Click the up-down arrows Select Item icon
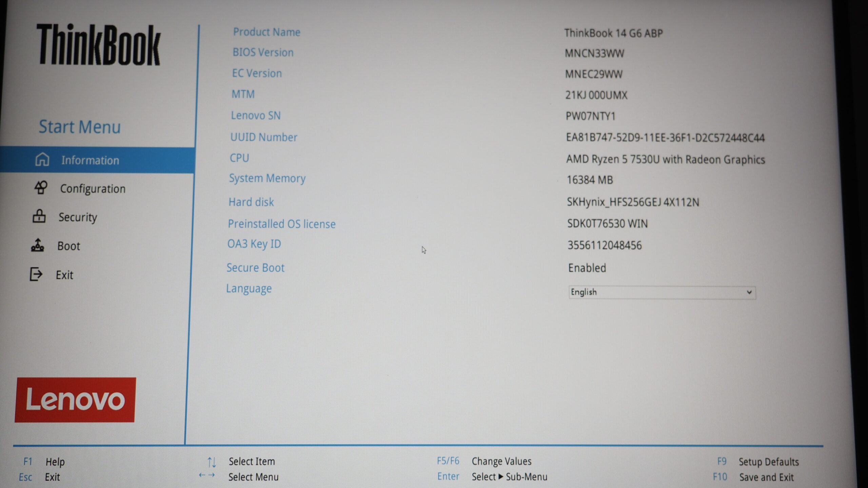Screen dimensions: 868x488 click(x=212, y=462)
